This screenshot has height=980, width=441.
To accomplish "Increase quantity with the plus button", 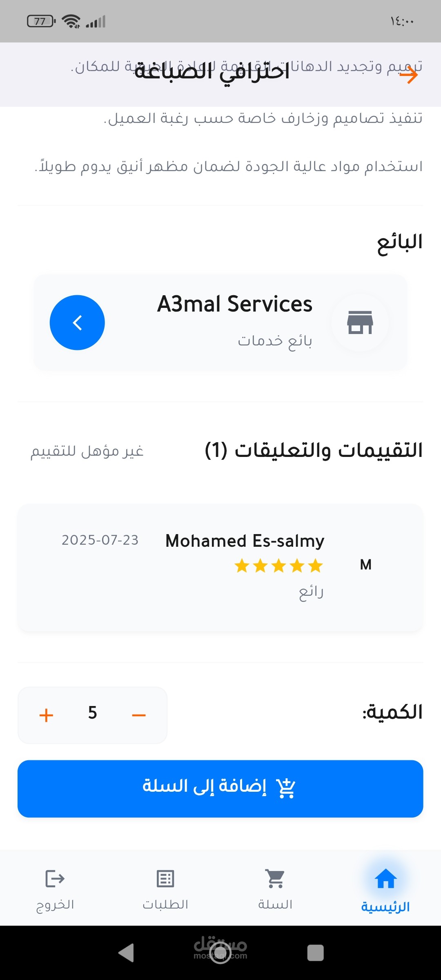I will pos(46,715).
